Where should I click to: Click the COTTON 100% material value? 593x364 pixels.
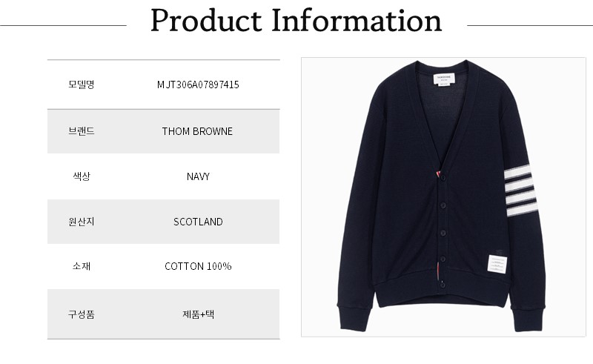(x=198, y=266)
